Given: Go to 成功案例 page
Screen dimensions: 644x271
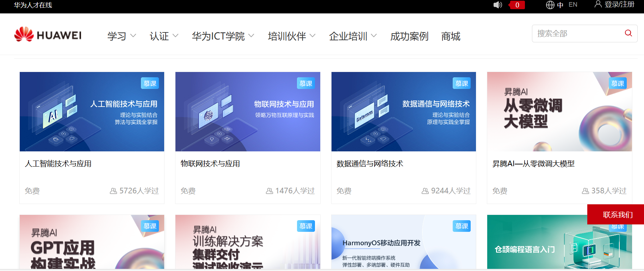Looking at the screenshot, I should pyautogui.click(x=409, y=36).
